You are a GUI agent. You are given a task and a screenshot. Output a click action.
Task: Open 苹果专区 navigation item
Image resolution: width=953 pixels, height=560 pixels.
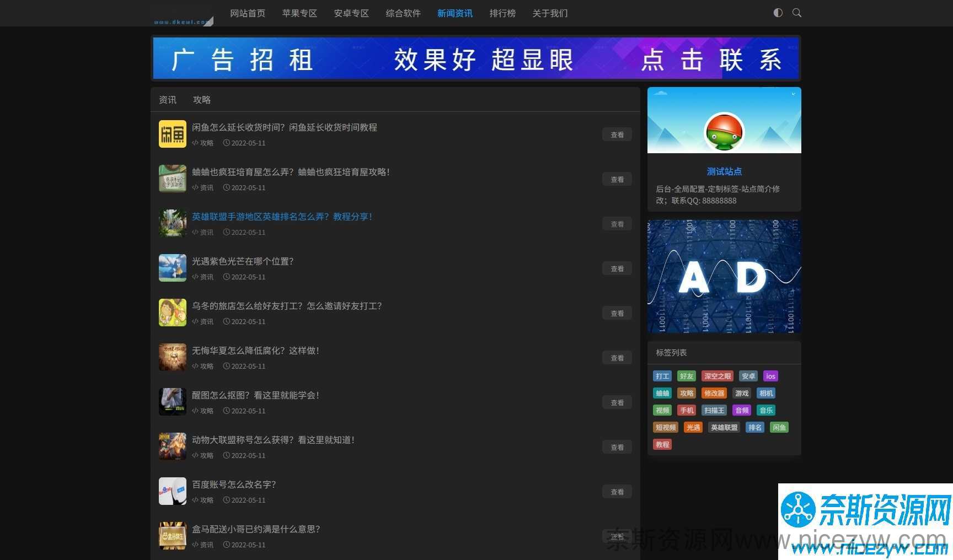299,13
